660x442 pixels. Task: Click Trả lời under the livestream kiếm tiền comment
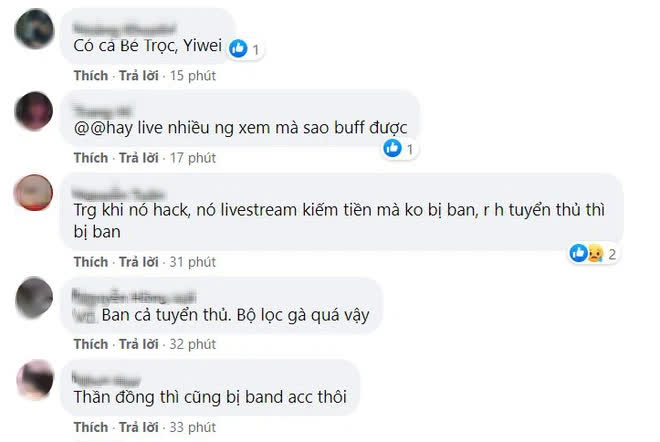[x=138, y=262]
